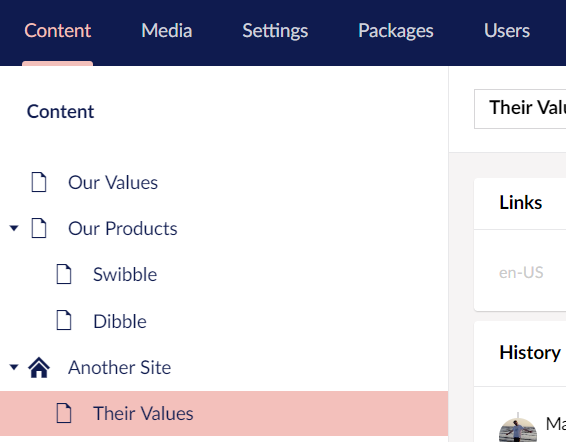
Task: Click the Content tree heading
Action: point(60,111)
